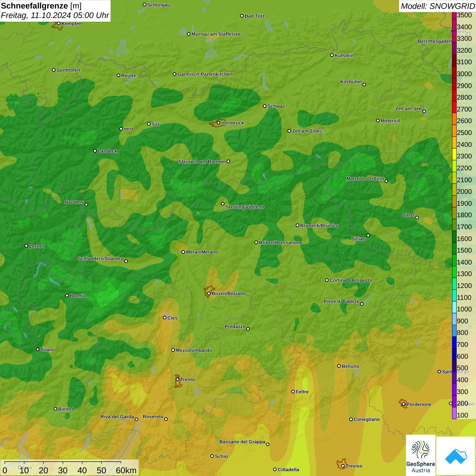Click the legend value '2000'
This screenshot has width=476, height=476.
point(464,191)
